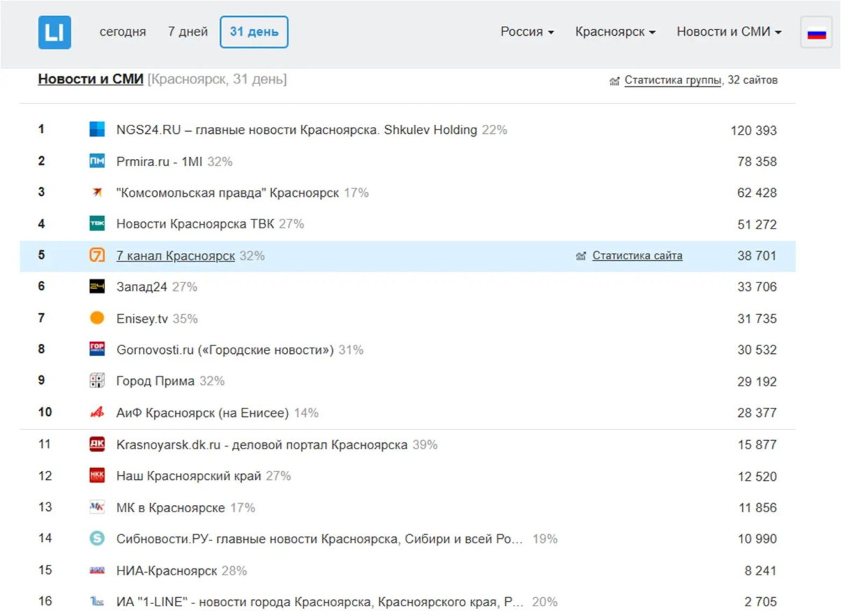Open the Город Прима site entry
841x616 pixels.
click(156, 381)
